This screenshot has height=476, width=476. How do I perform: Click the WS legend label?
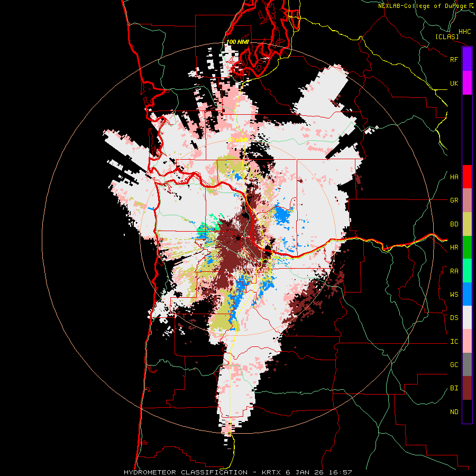(x=454, y=295)
